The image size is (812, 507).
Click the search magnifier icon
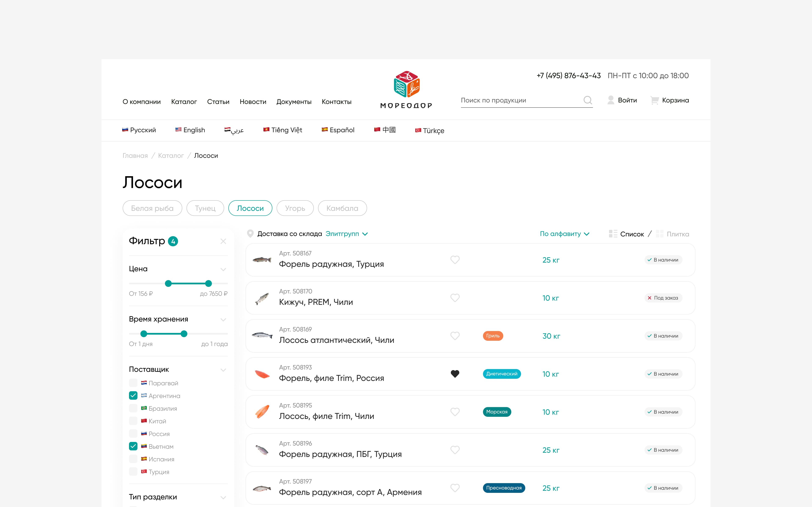pos(587,100)
